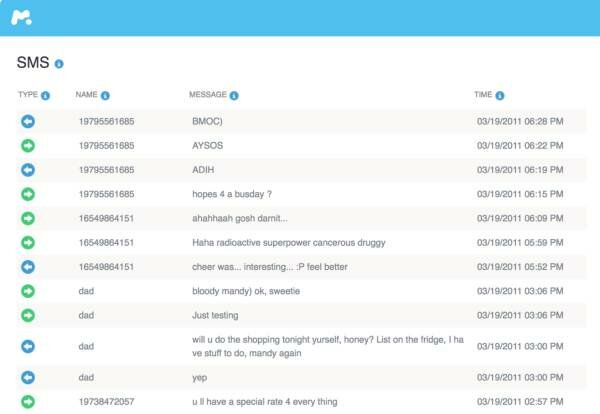Screen dimensions: 600x414
Task: Open message 'Just testing'
Action: [215, 316]
